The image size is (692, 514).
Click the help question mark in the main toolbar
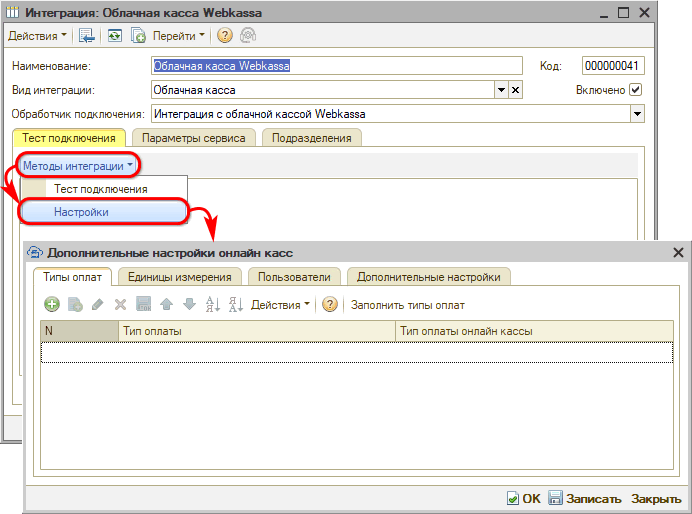coord(225,36)
